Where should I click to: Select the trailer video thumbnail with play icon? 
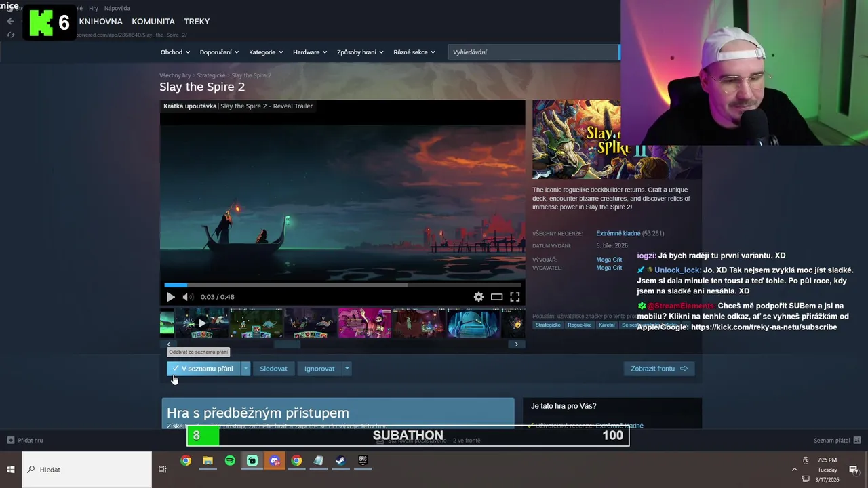tap(201, 323)
